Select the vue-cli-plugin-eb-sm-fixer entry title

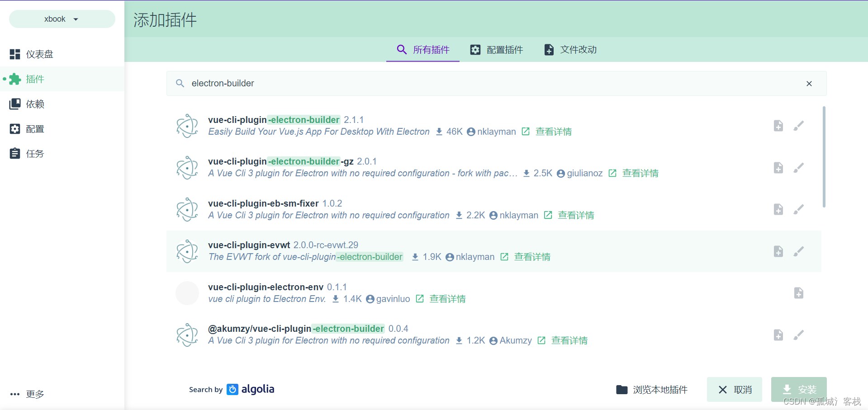click(263, 203)
